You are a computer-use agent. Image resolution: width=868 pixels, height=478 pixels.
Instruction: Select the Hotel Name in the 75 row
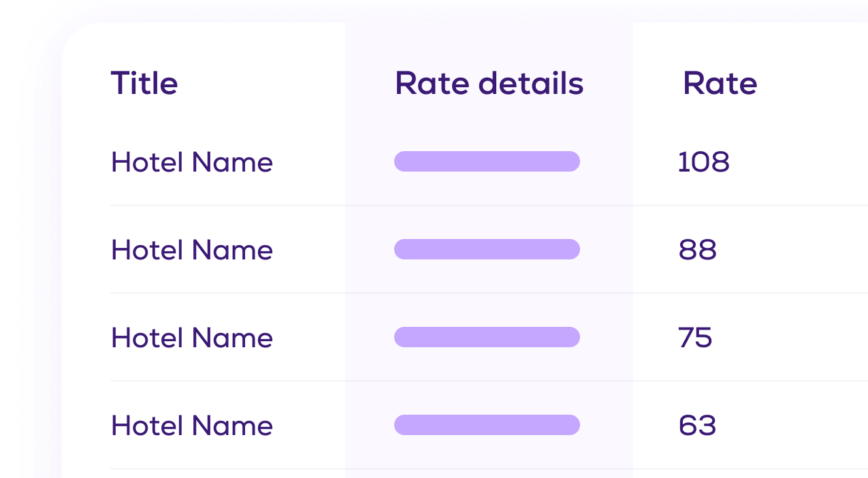[x=191, y=338]
